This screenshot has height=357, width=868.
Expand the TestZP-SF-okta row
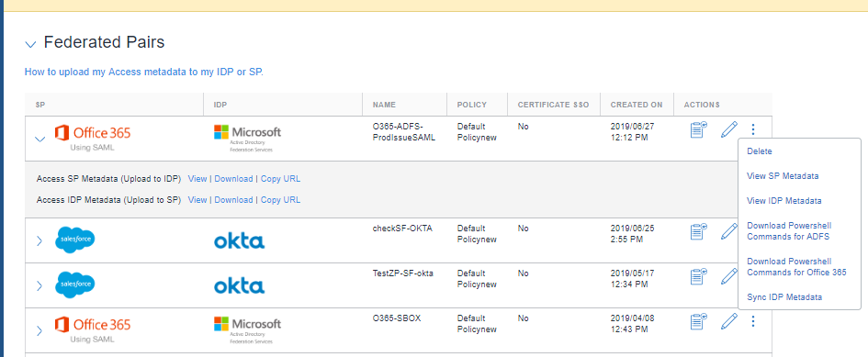39,286
